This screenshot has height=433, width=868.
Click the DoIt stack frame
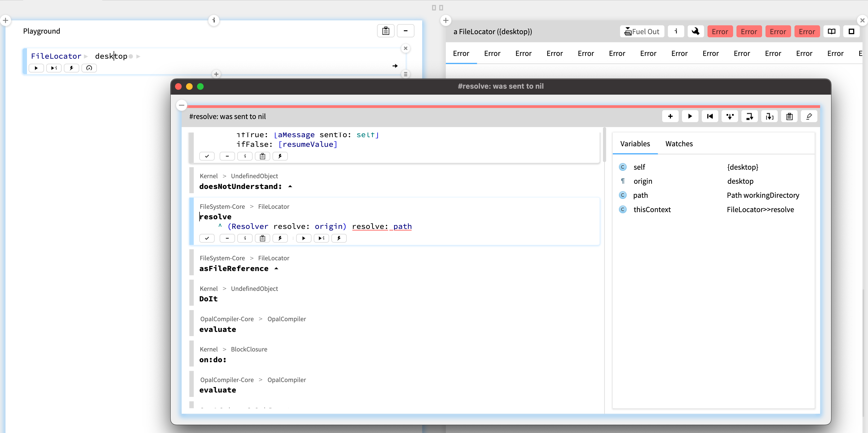point(208,299)
